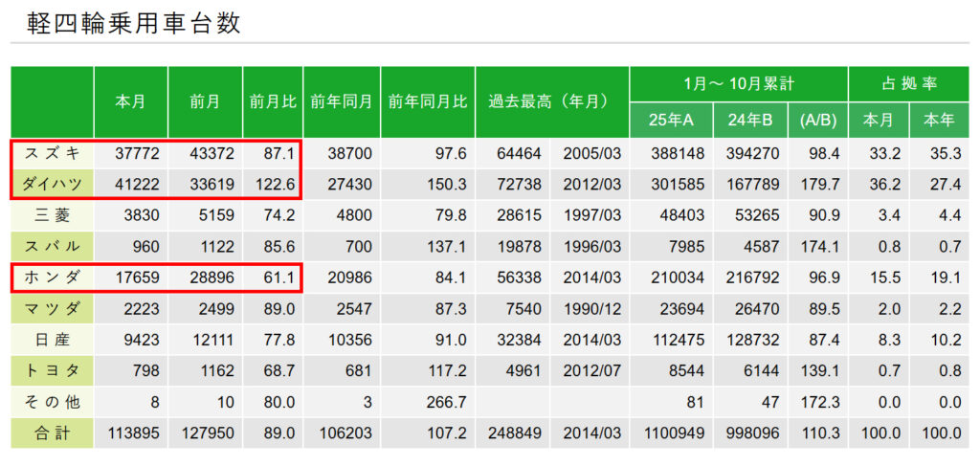
Task: Click Daihatsu's 本月 value 41222
Action: coord(131,184)
